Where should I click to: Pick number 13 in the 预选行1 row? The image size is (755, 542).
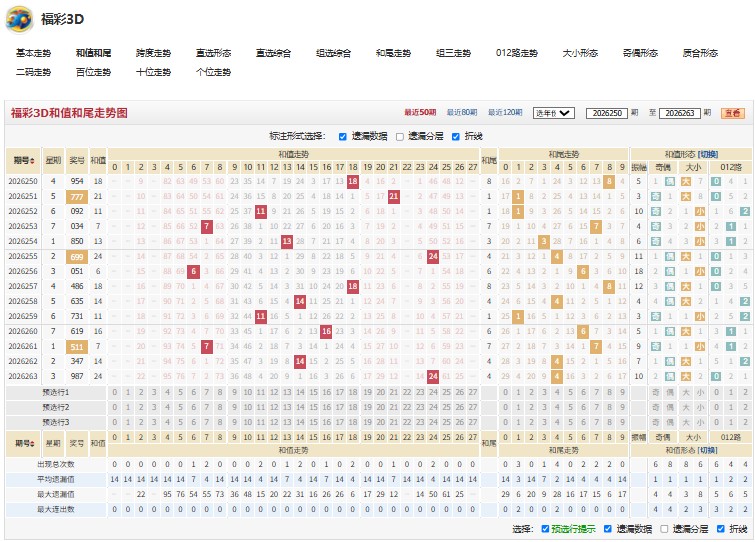(x=287, y=393)
